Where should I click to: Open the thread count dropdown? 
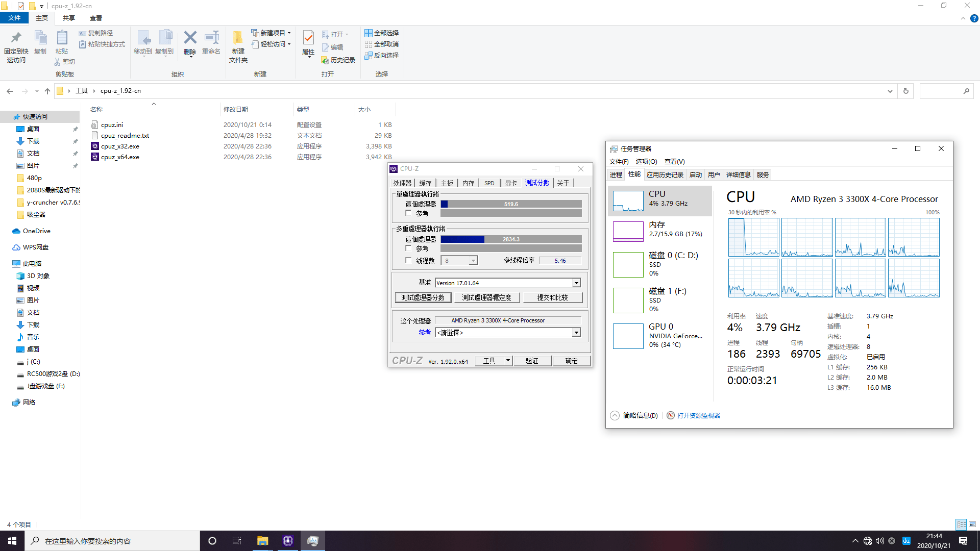pos(473,261)
